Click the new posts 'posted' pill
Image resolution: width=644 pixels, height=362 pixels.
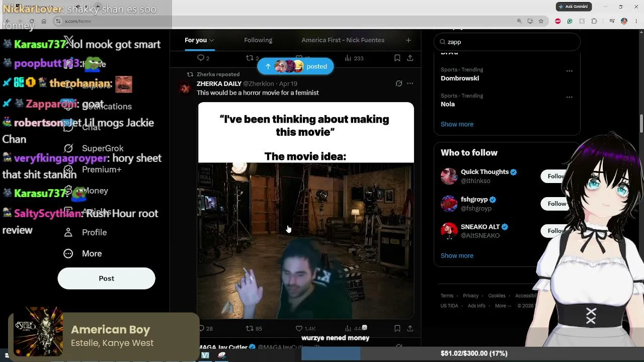[295, 66]
